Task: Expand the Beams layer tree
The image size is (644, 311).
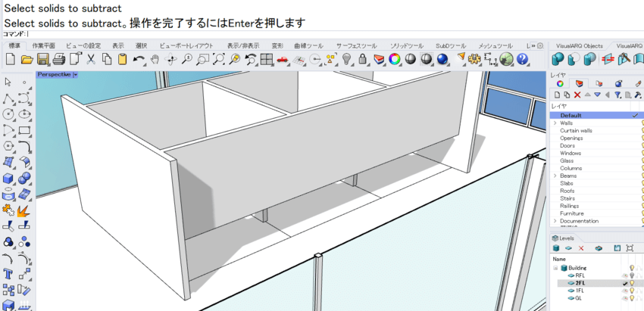Action: (x=555, y=176)
